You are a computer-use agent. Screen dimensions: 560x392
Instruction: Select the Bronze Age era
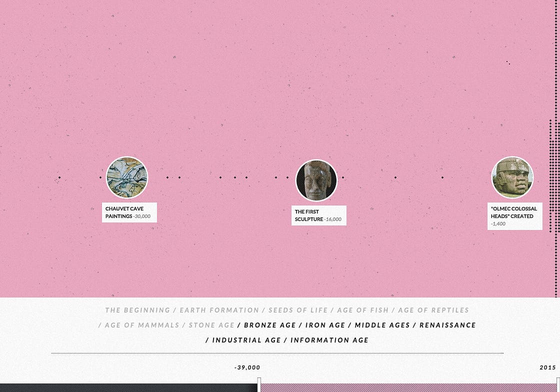[x=270, y=325]
